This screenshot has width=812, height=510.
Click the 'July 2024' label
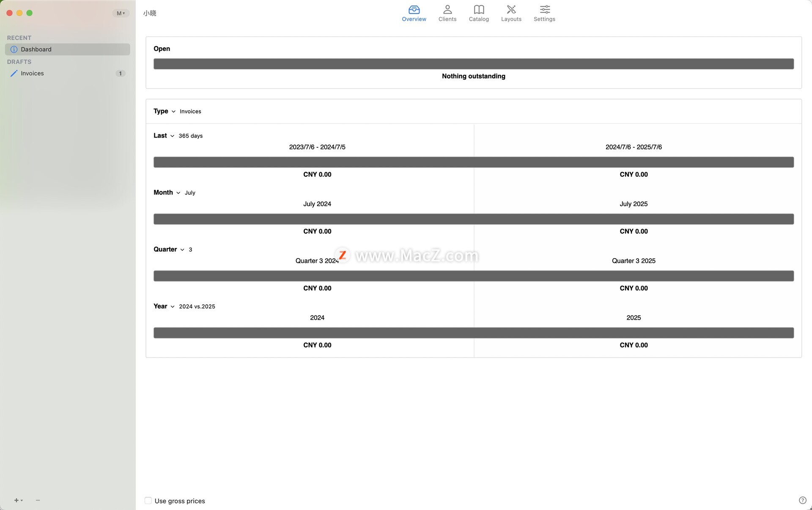pyautogui.click(x=317, y=204)
